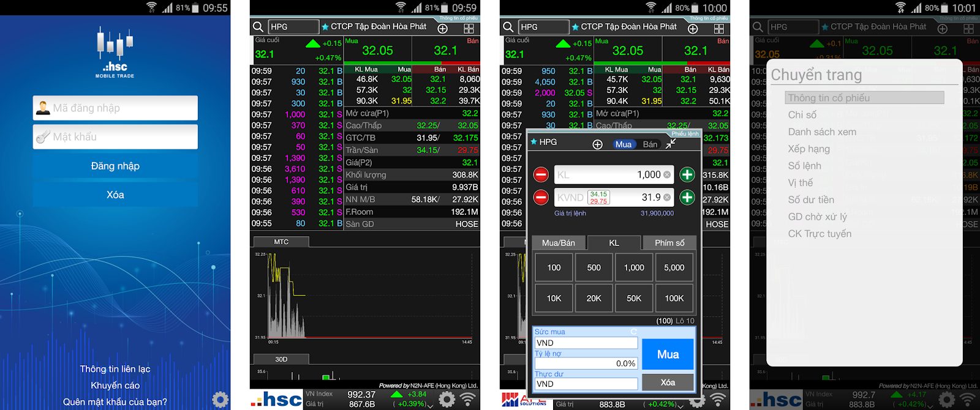Open settings gear on 09:59 quote screen
The width and height of the screenshot is (980, 410).
[447, 399]
